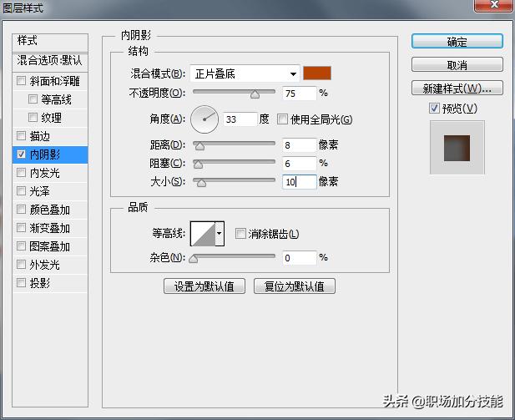515x420 pixels.
Task: Enable the 内发光 checkbox
Action: coord(21,172)
